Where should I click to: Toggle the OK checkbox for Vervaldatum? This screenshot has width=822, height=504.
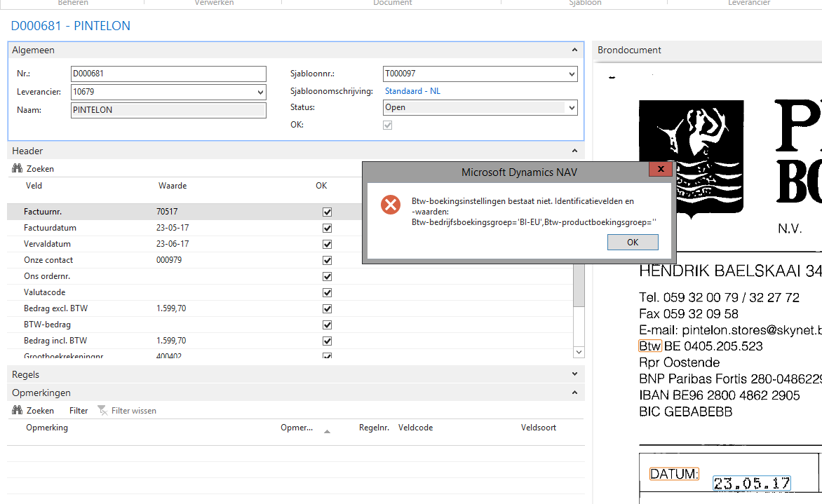coord(327,244)
